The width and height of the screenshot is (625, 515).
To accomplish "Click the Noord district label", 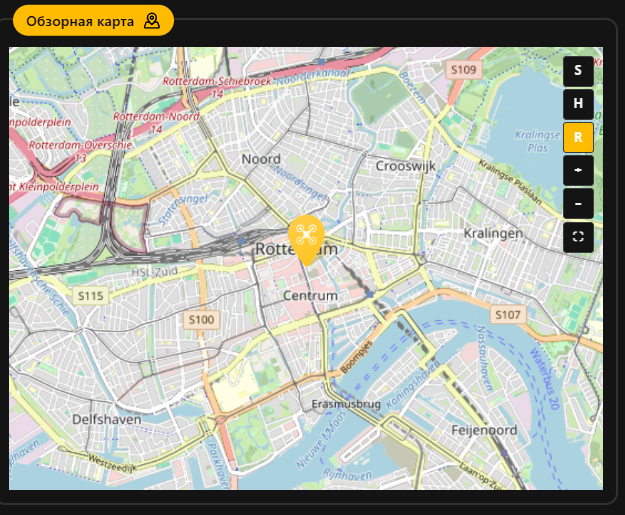I will coord(261,159).
